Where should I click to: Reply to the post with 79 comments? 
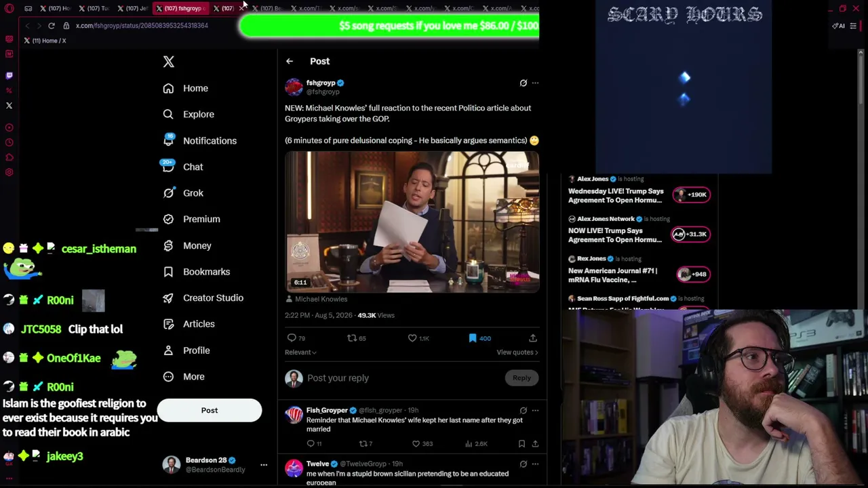coord(296,338)
